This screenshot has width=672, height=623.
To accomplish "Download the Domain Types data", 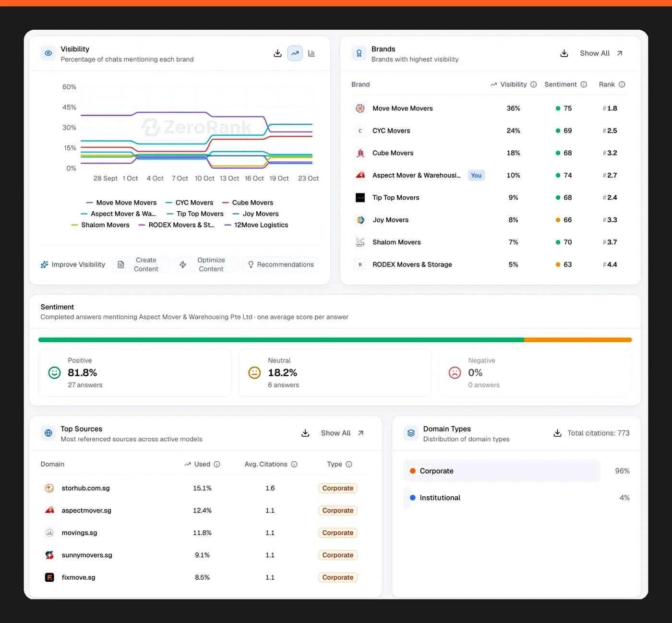I will coord(557,433).
